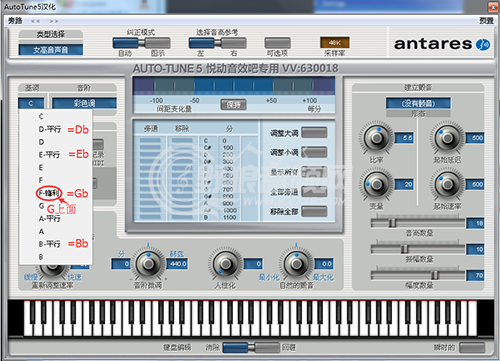The width and height of the screenshot is (500, 361).
Task: Select A-平行 in key list
Action: coord(49,219)
